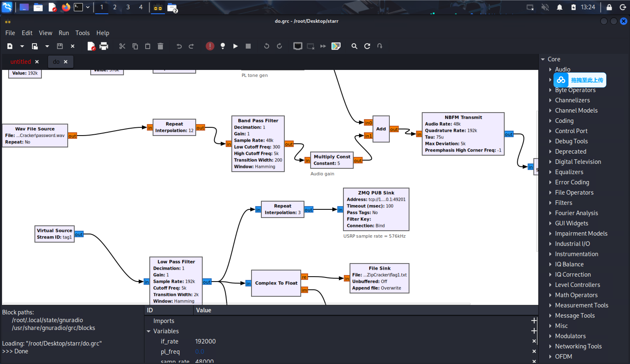The height and width of the screenshot is (364, 630).
Task: Click the Reload blocks icon
Action: pyautogui.click(x=367, y=46)
